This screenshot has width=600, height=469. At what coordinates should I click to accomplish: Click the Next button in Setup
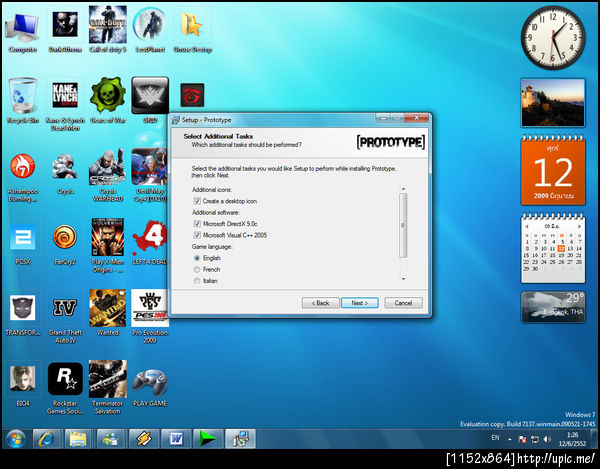point(359,303)
